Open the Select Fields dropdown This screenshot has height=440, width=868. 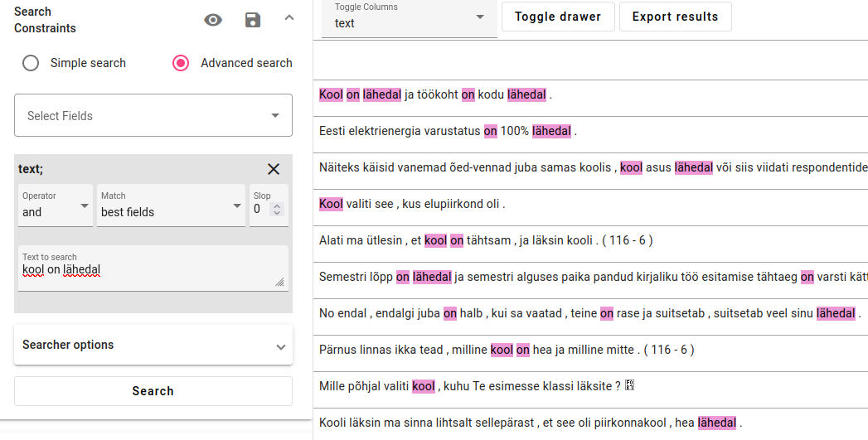pos(153,115)
